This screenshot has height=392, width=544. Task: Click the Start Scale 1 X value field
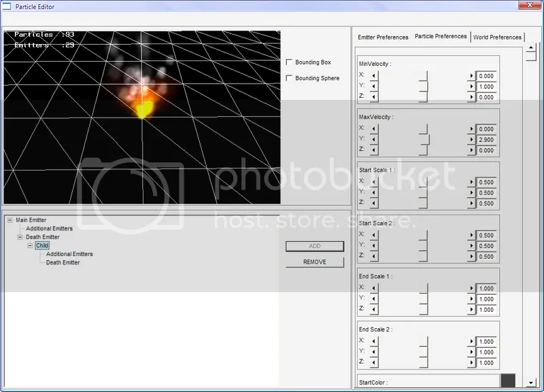tap(486, 182)
